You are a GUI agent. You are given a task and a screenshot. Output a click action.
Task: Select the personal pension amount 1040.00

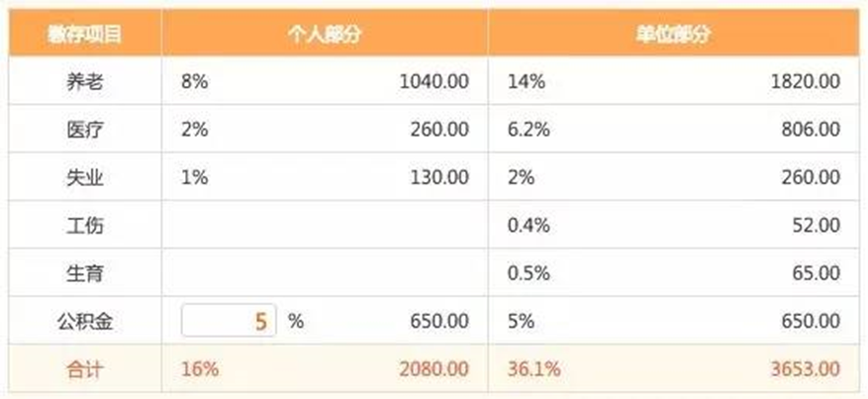(434, 82)
